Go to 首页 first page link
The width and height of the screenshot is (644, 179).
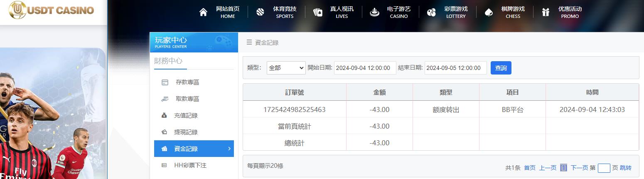coord(530,168)
